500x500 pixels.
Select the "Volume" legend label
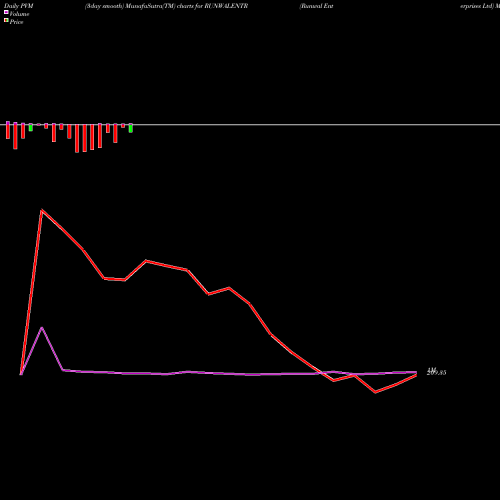tap(19, 14)
